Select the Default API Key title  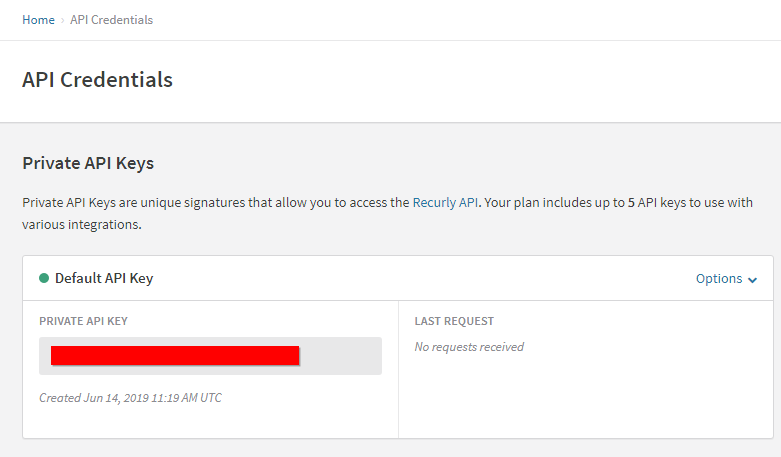(104, 278)
